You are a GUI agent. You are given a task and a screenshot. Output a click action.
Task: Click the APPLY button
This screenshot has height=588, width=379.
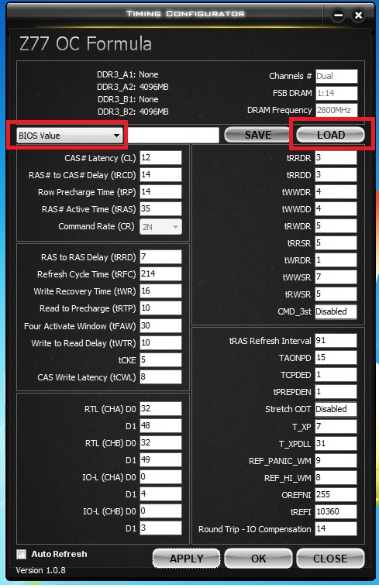186,559
